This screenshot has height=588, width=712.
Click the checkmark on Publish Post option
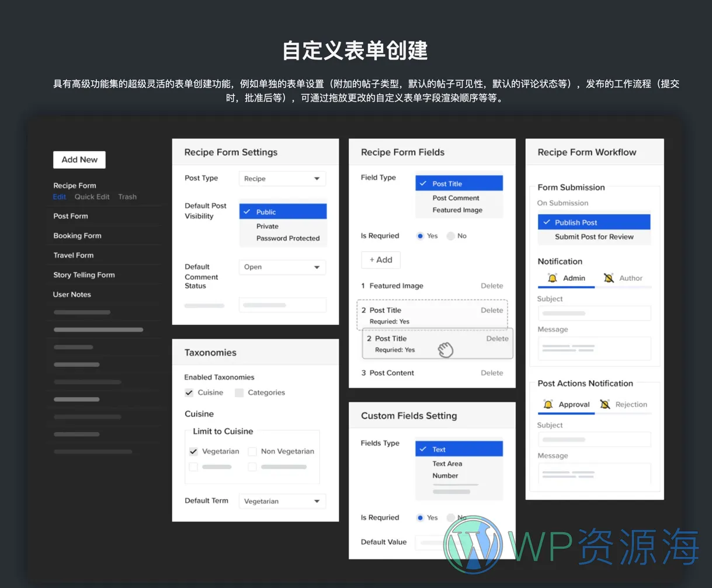tap(546, 222)
